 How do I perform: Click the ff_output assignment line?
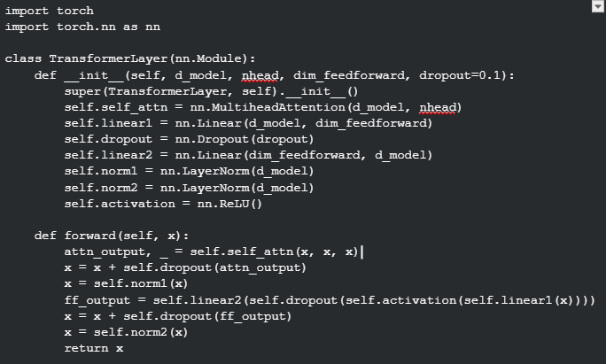tap(329, 300)
